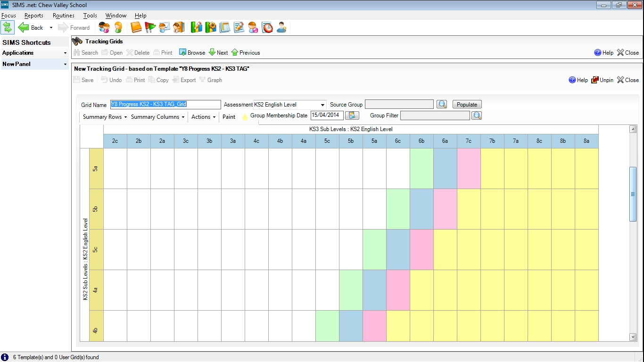
Task: Open the Group Membership Date calendar picker
Action: [352, 115]
